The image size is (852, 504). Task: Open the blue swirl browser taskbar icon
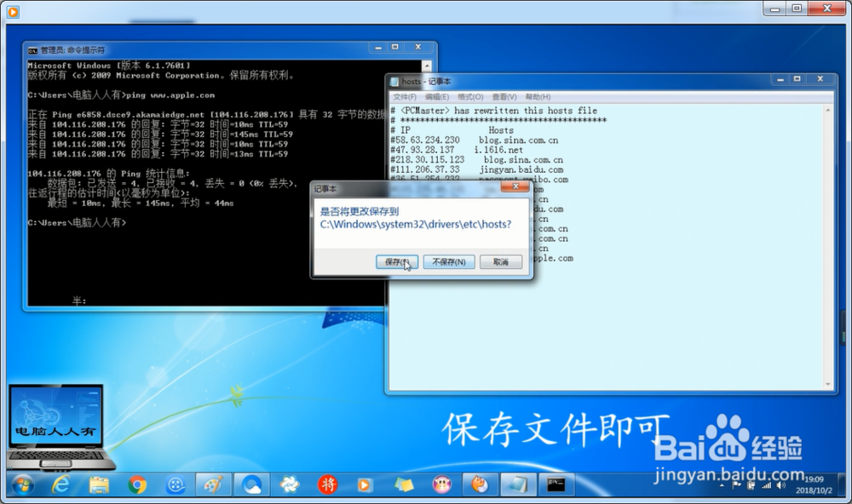pyautogui.click(x=251, y=484)
